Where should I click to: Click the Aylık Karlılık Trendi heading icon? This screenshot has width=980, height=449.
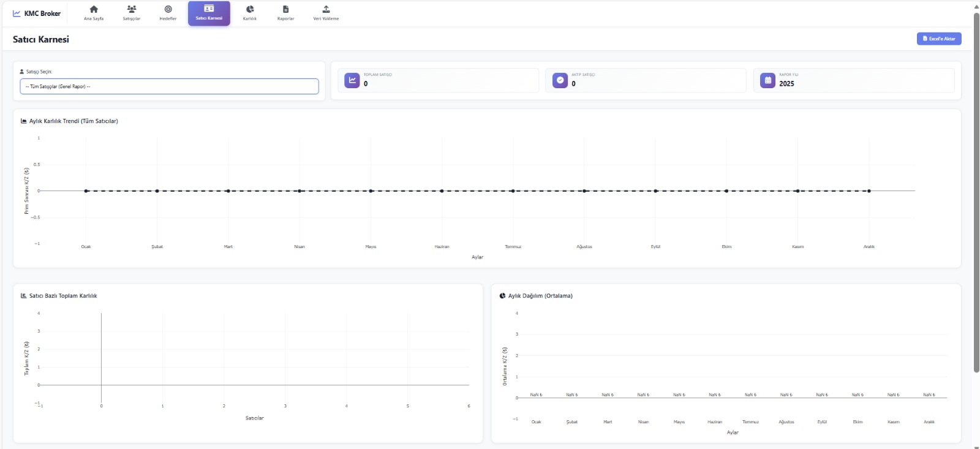(24, 121)
